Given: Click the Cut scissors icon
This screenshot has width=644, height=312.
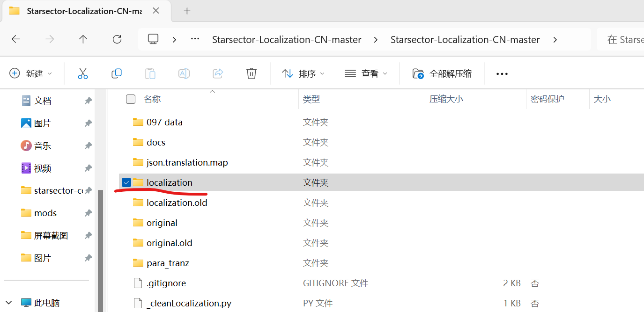Looking at the screenshot, I should 83,73.
